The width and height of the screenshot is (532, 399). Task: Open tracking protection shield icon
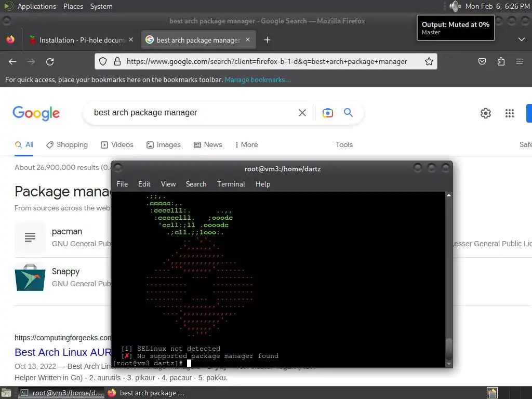coord(103,61)
